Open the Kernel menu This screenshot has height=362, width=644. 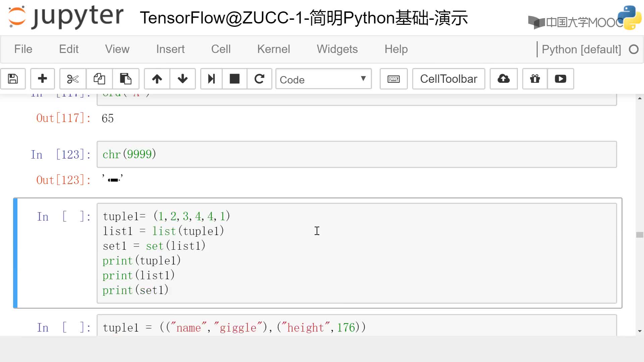tap(274, 49)
